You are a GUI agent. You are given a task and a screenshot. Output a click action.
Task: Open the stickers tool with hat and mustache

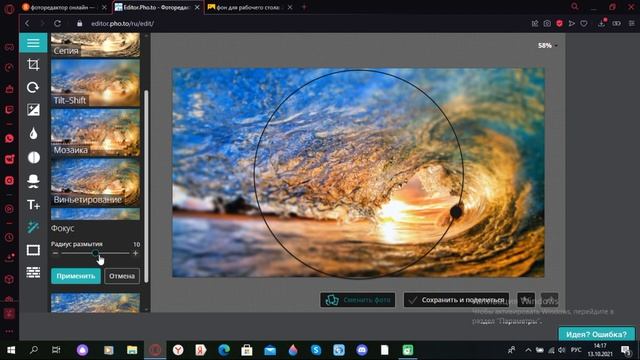point(33,181)
